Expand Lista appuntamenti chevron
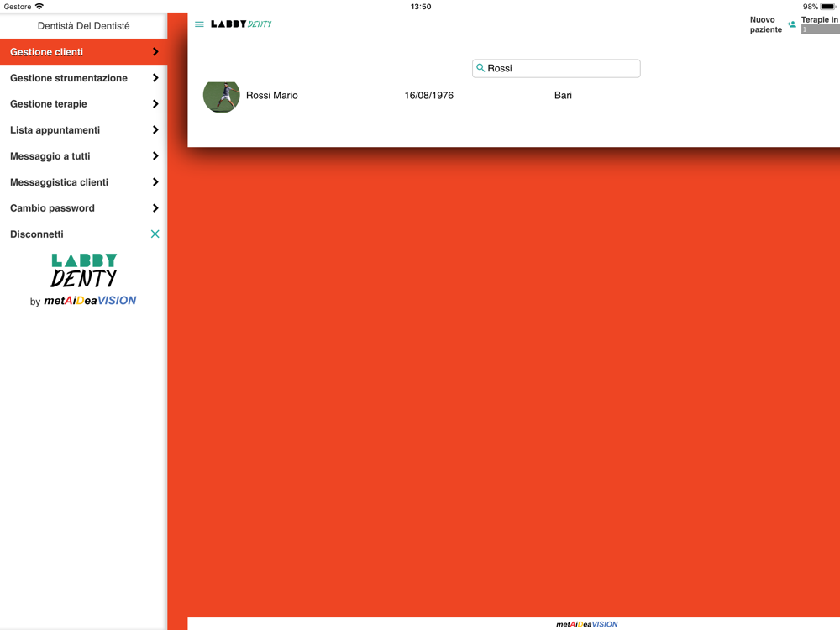 (x=155, y=130)
